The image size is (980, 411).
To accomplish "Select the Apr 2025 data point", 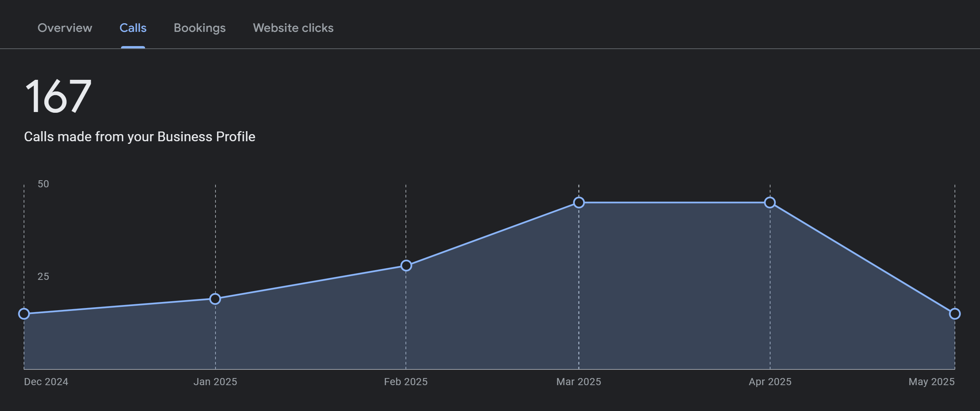I will pyautogui.click(x=770, y=202).
